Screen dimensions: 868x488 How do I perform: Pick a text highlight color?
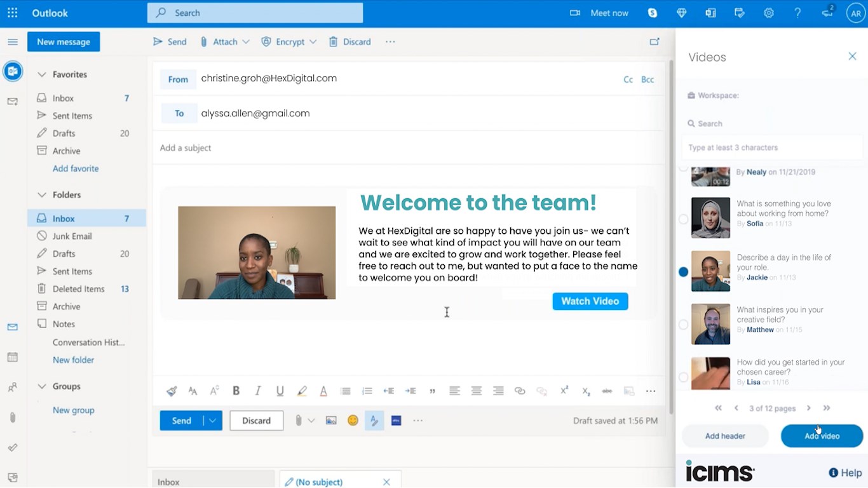(302, 391)
